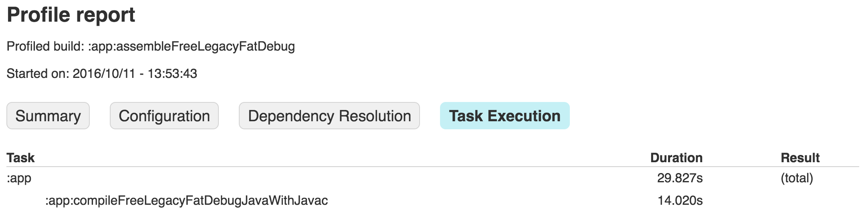Screen dimensions: 868x212
Task: Click the empty result cell for the Javac task
Action: 800,200
